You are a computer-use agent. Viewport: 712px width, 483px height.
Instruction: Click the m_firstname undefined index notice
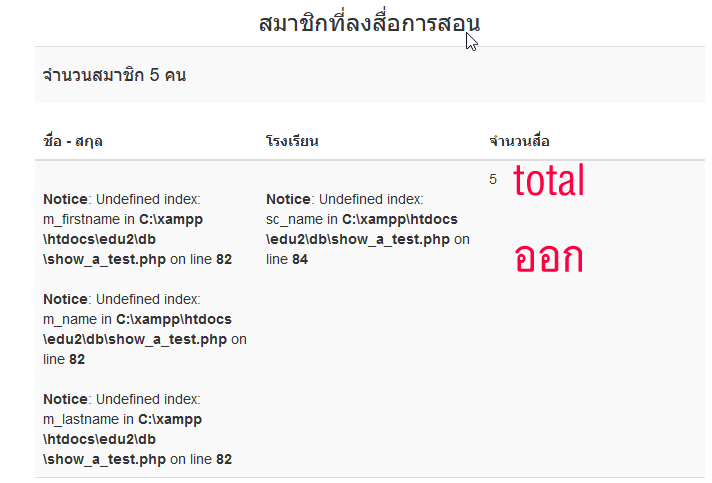tap(138, 229)
